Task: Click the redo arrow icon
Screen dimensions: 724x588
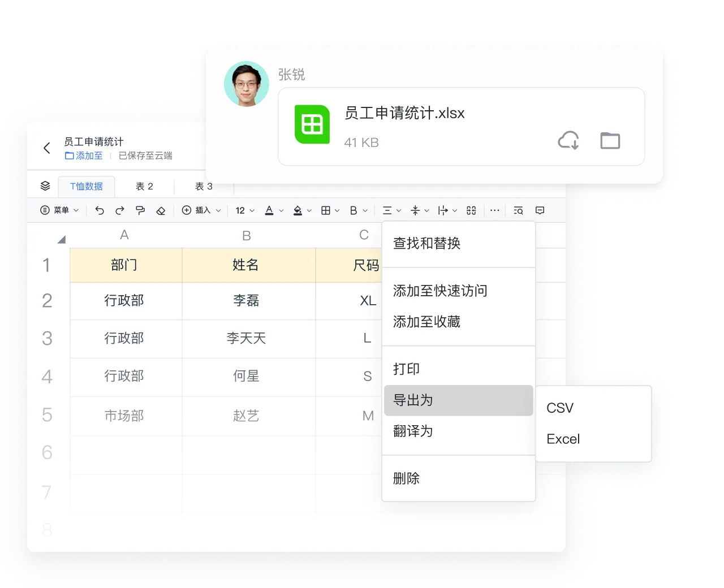Action: click(x=120, y=210)
